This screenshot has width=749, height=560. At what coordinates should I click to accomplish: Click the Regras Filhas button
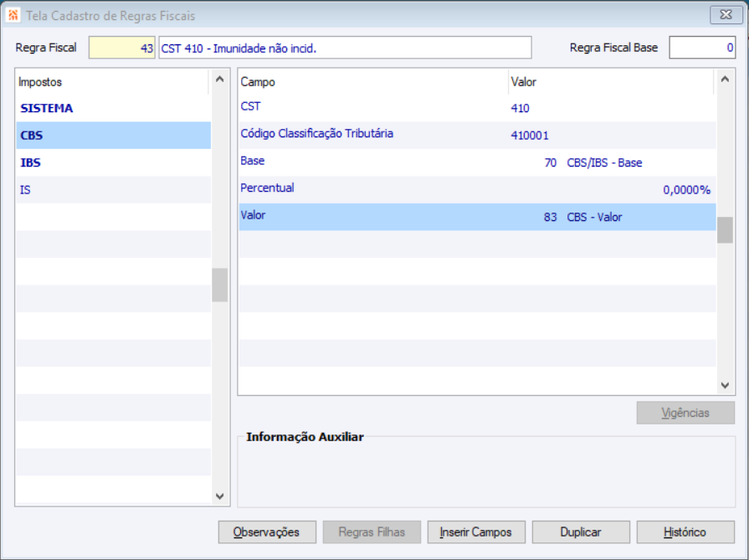tap(372, 532)
